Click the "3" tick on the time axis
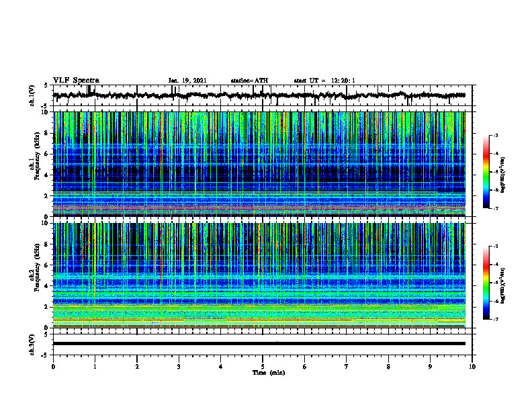Screen dimensions: 532x411 click(179, 367)
